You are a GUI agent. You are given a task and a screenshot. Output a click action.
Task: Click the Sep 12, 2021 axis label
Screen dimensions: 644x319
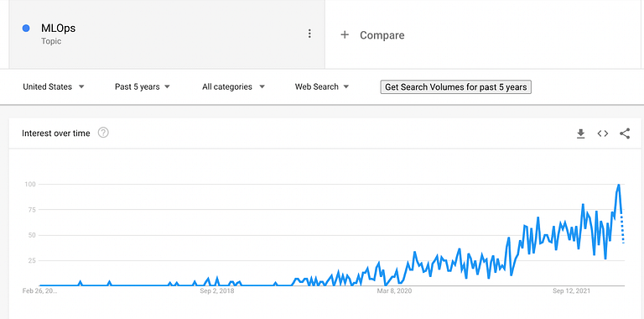pos(571,291)
